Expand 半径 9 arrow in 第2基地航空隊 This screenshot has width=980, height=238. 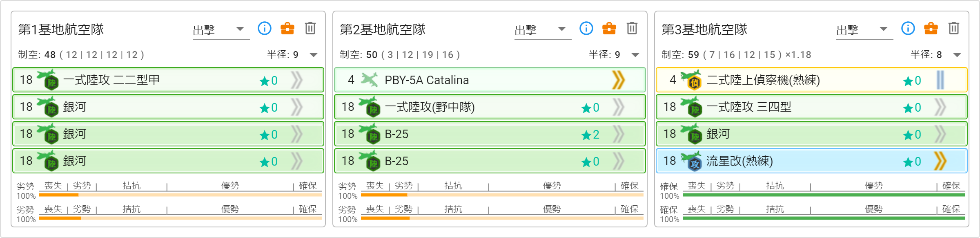point(635,55)
